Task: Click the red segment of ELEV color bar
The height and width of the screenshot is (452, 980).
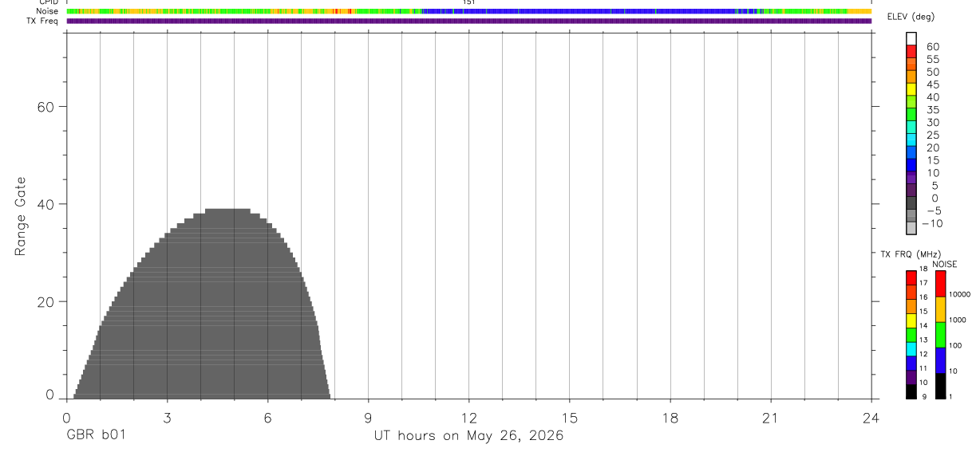Action: [x=911, y=50]
